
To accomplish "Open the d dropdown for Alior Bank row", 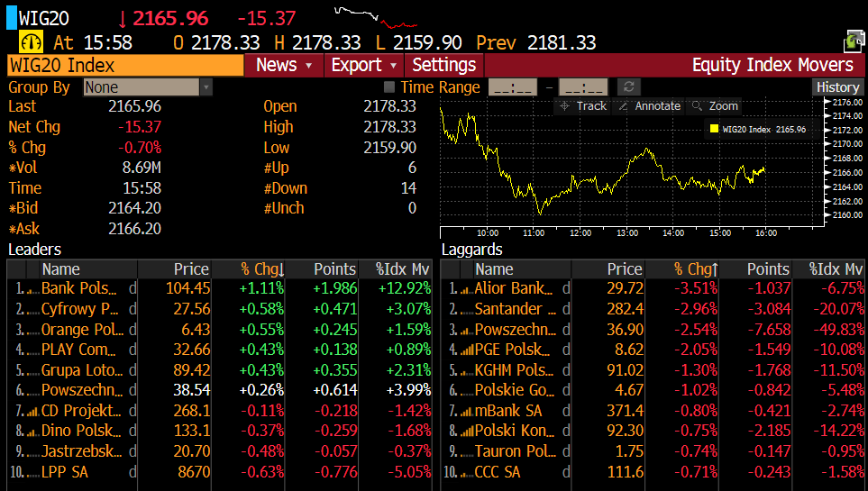I will coord(566,289).
